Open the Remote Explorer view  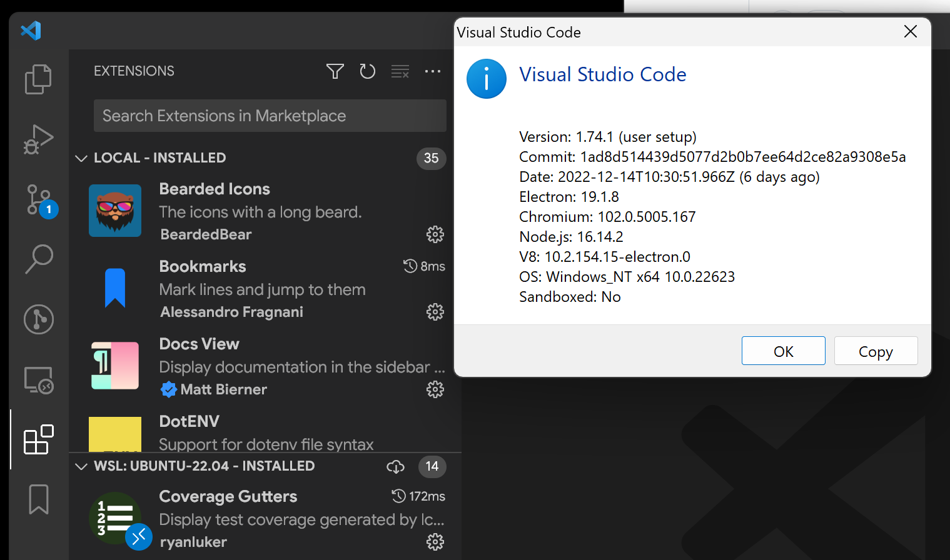[x=38, y=379]
